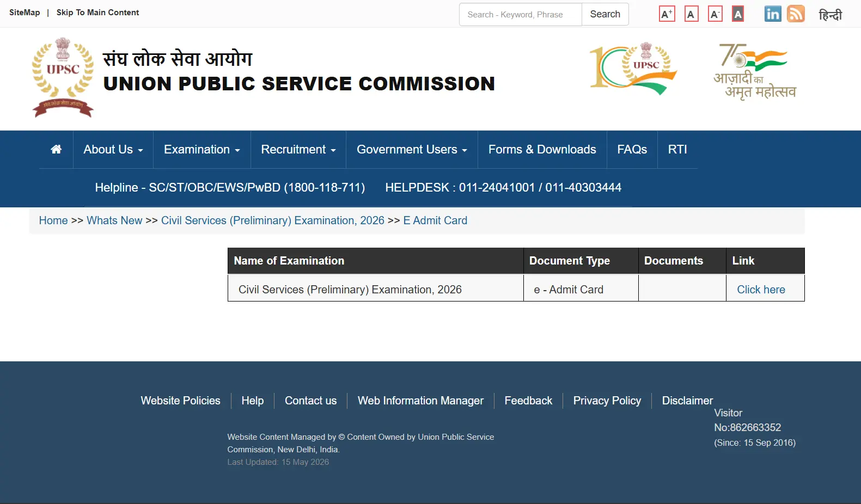Focus the Search keyword input field
This screenshot has width=861, height=504.
coord(521,14)
